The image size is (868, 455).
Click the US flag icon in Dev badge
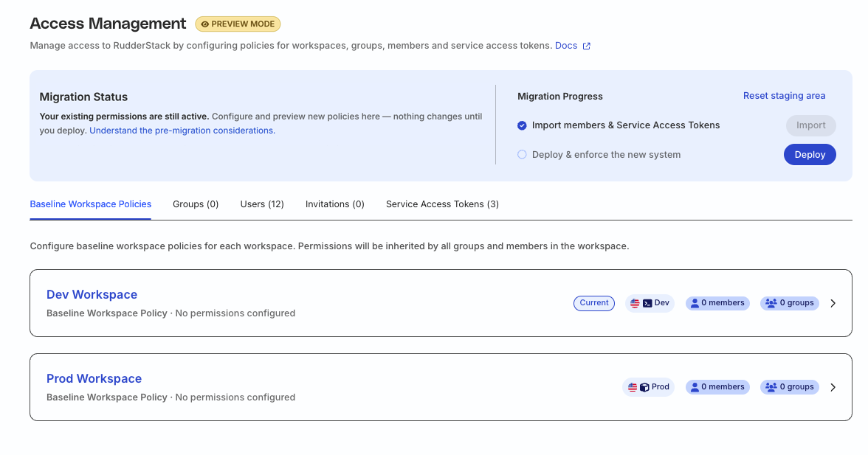point(635,303)
